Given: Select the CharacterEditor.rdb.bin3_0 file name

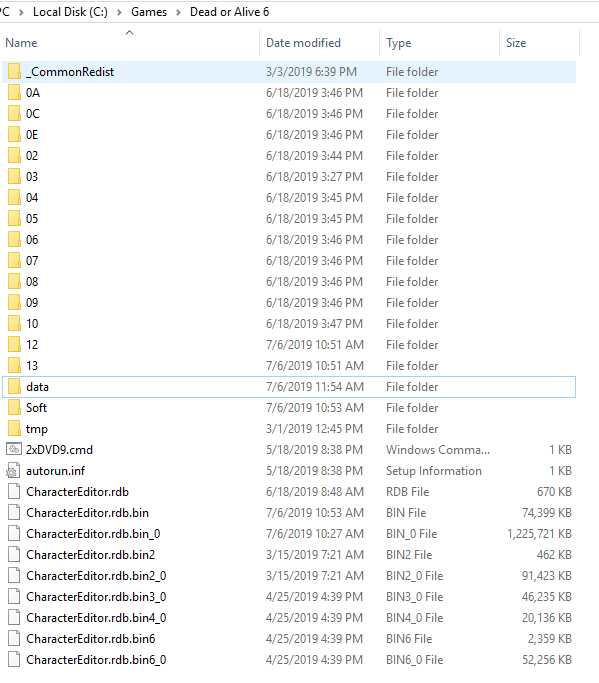Looking at the screenshot, I should click(x=96, y=596).
